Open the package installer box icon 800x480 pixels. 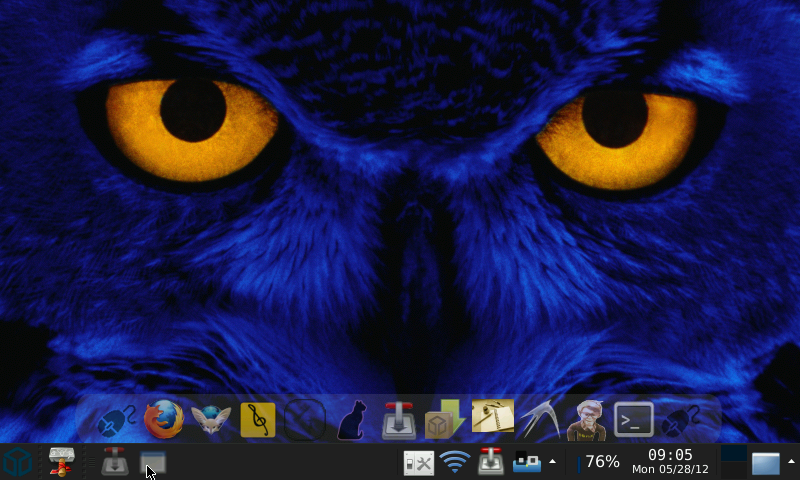(445, 420)
